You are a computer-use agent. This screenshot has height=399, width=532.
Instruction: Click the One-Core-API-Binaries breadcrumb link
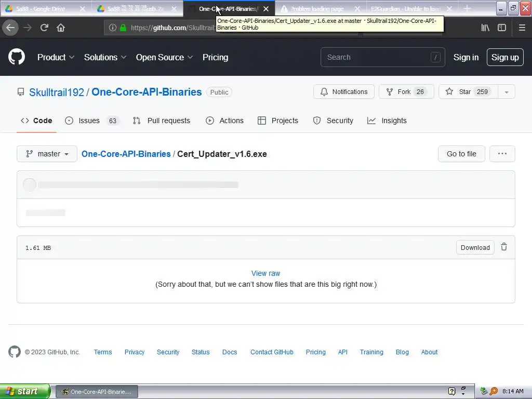(126, 154)
